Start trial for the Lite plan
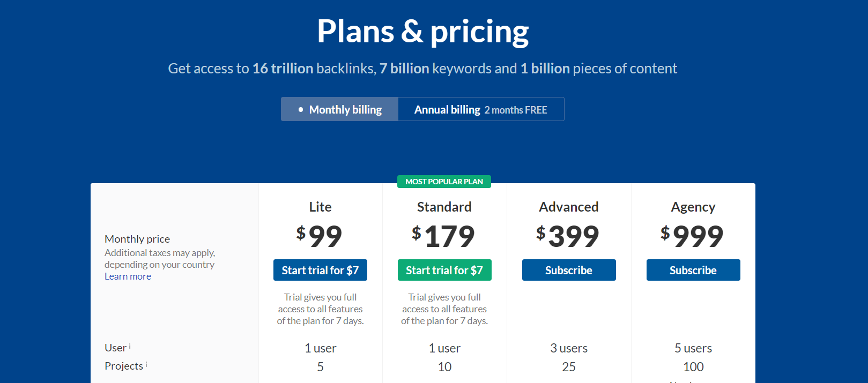This screenshot has width=868, height=383. click(320, 270)
